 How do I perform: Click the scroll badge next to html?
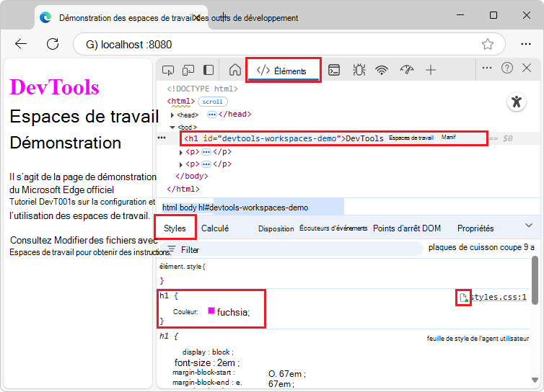pos(213,102)
